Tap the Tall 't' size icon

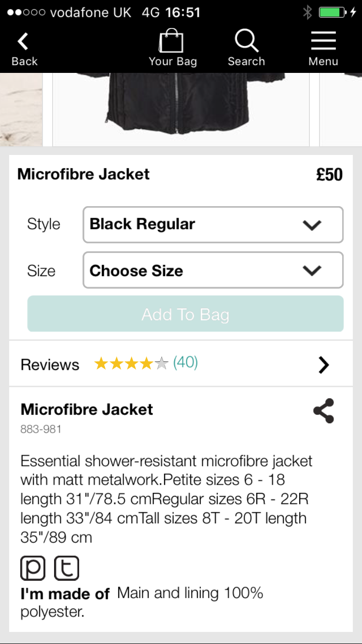[67, 568]
